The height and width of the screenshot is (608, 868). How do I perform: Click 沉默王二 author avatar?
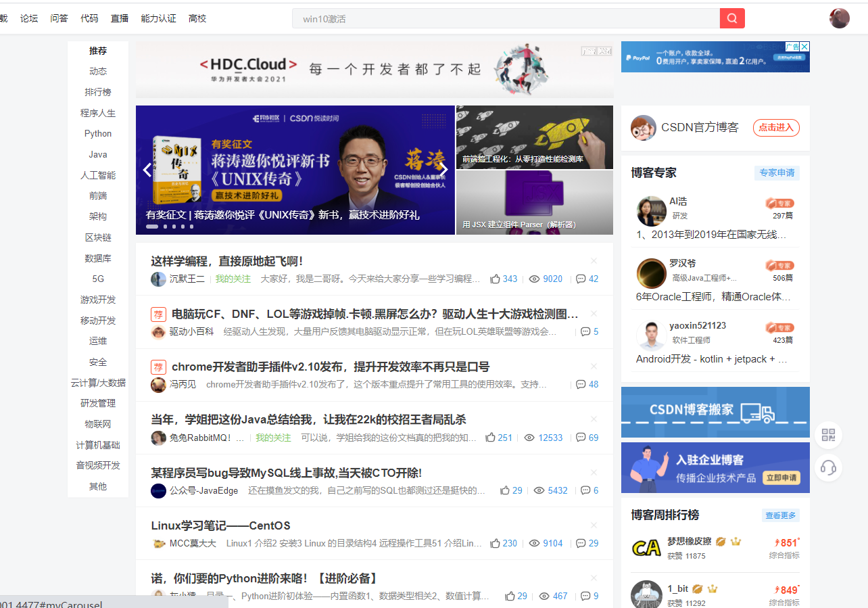158,279
